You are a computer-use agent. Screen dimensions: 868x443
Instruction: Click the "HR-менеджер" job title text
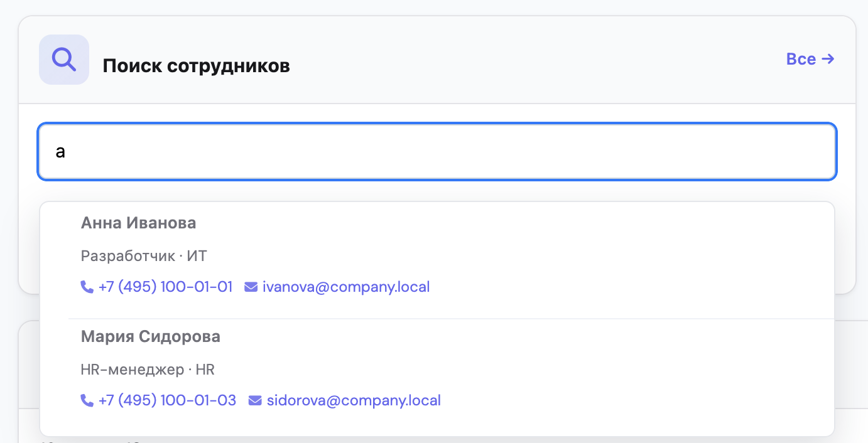pyautogui.click(x=133, y=370)
